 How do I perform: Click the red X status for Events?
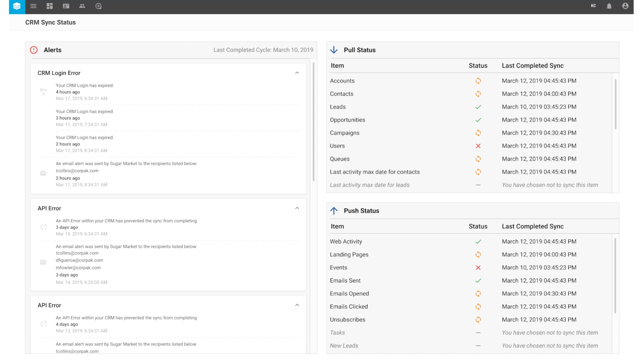478,268
